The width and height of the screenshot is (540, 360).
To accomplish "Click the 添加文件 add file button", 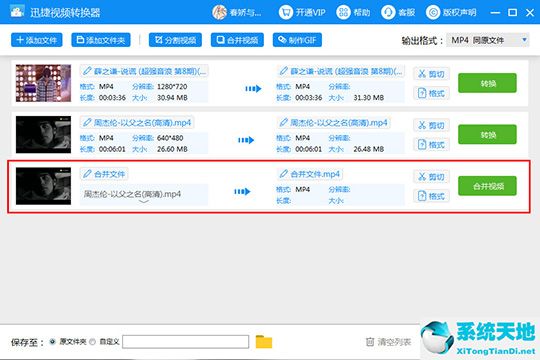I will click(37, 40).
